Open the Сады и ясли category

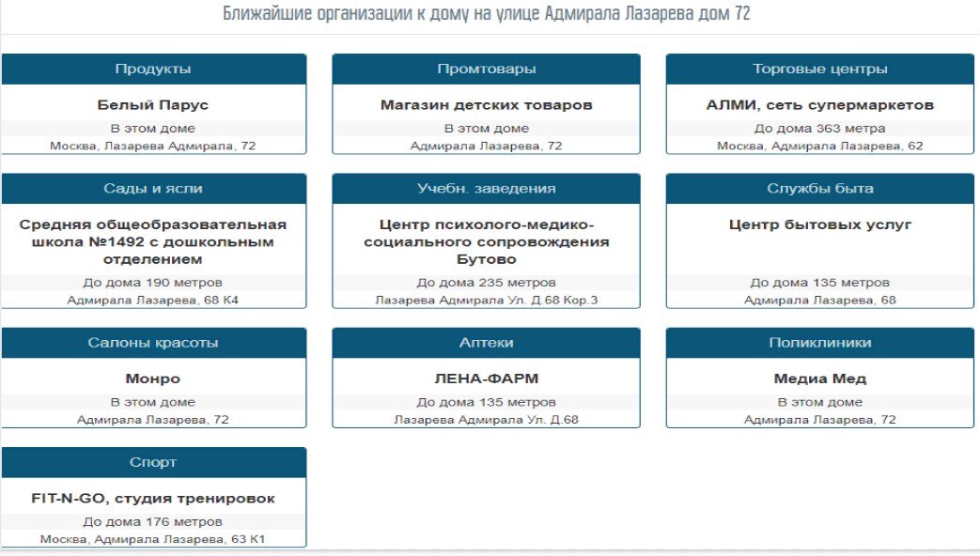(x=153, y=188)
